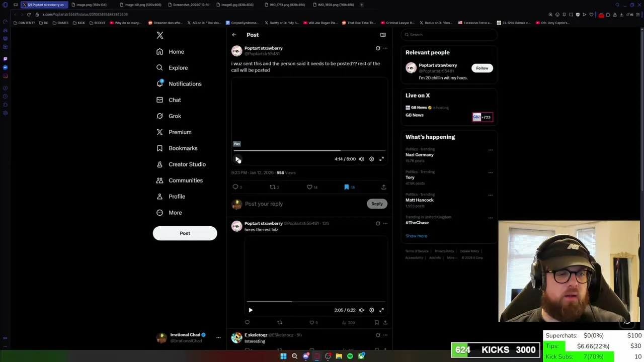
Task: Open Irrational Chad account switcher menu
Action: tap(218, 338)
